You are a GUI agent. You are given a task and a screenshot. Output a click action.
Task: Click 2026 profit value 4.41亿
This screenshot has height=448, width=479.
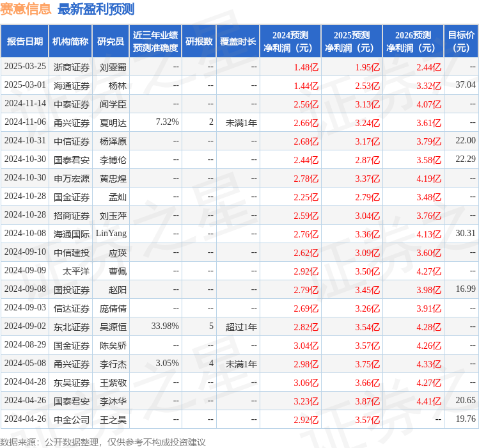coord(429,401)
